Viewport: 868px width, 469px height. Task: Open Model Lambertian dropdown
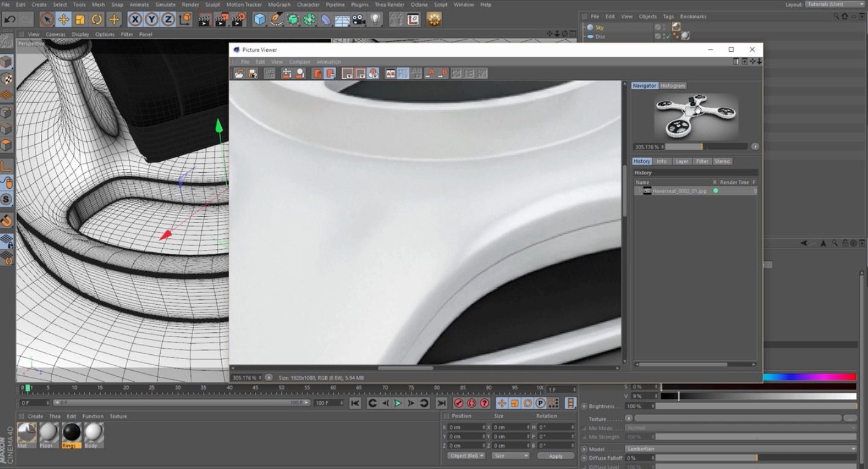click(x=741, y=449)
